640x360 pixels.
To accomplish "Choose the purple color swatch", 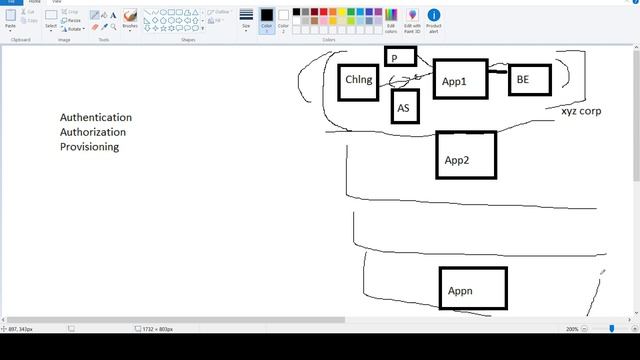I will (x=378, y=12).
